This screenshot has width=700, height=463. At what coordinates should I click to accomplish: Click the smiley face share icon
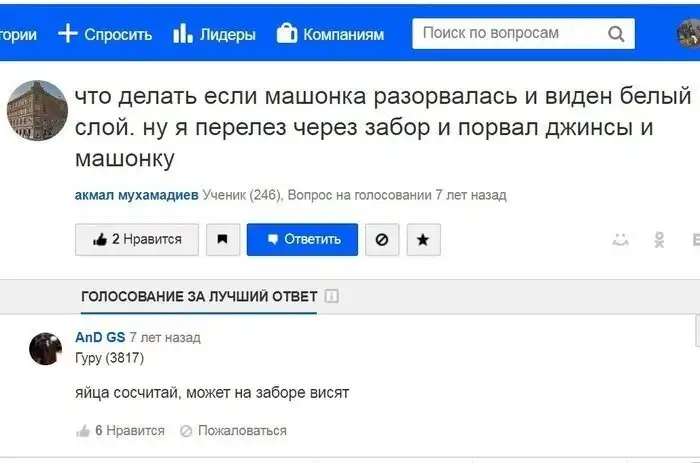[621, 240]
